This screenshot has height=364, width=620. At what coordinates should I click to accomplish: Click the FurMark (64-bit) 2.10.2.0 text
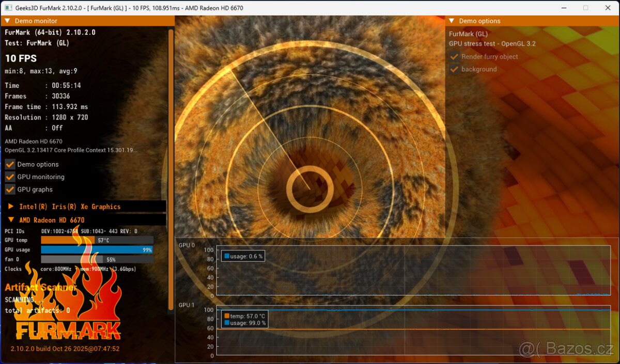tap(50, 33)
